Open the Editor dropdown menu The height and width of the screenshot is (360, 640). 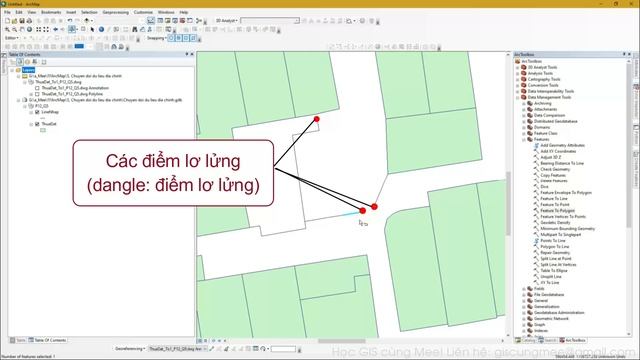(x=11, y=38)
